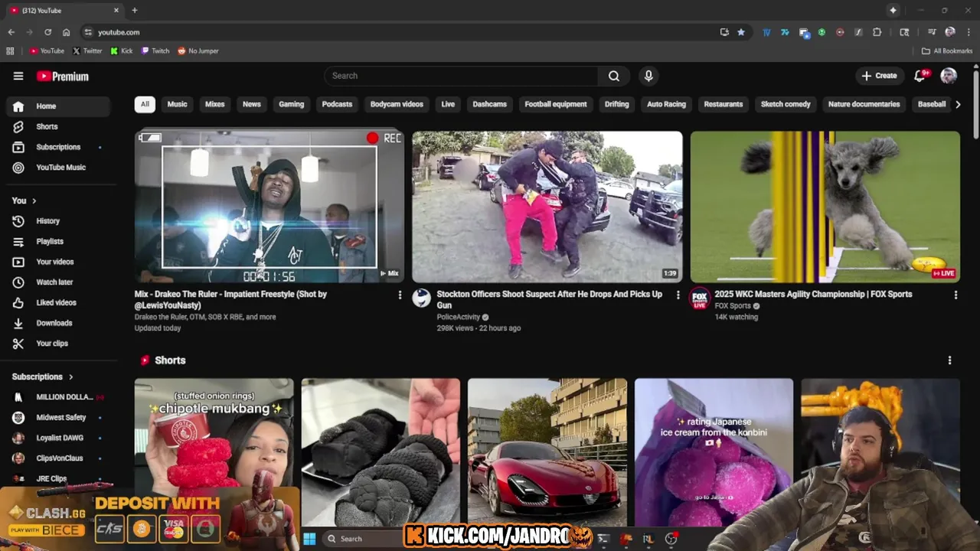Click the YouTube search input field

[462, 76]
